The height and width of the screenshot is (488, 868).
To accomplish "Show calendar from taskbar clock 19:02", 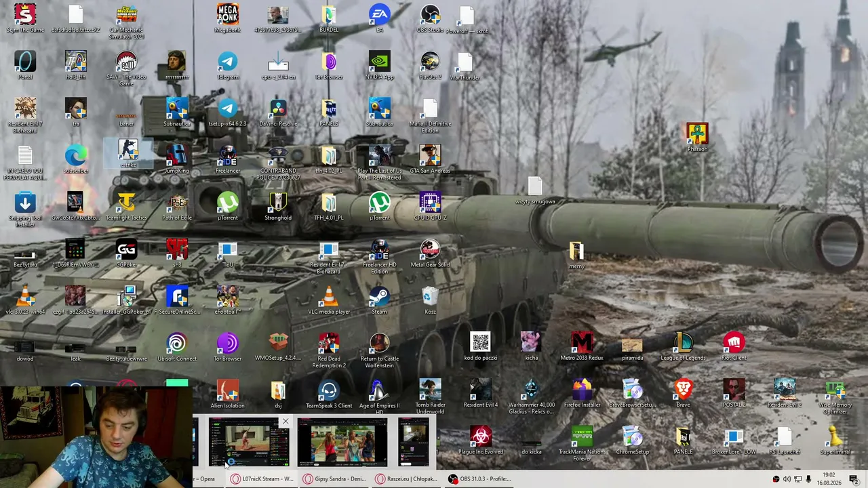I will (829, 479).
